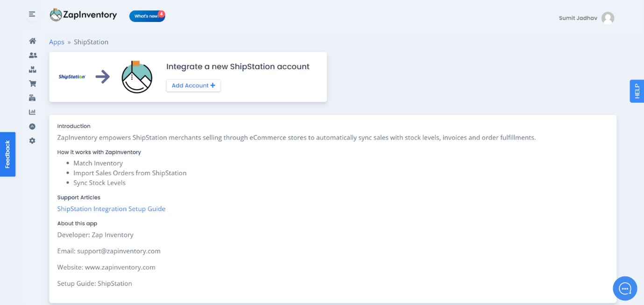Click the 'Support Articles' heading
Viewport: 644px width, 305px height.
point(78,198)
